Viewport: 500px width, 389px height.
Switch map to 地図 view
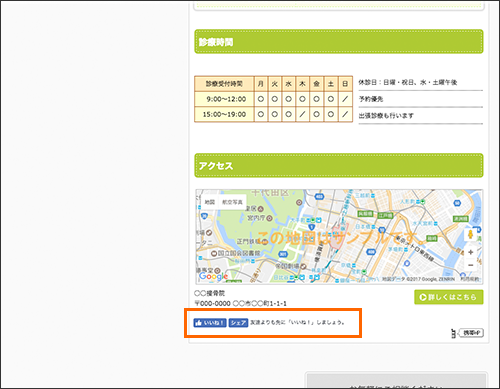(x=210, y=202)
